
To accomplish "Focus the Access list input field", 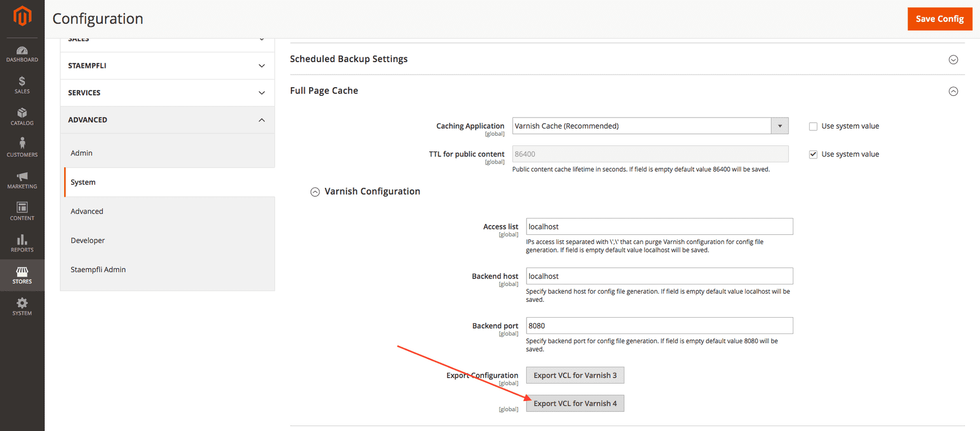I will coord(659,227).
